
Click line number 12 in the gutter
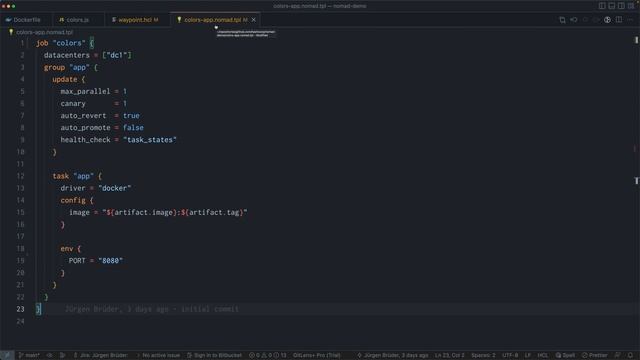pos(20,176)
